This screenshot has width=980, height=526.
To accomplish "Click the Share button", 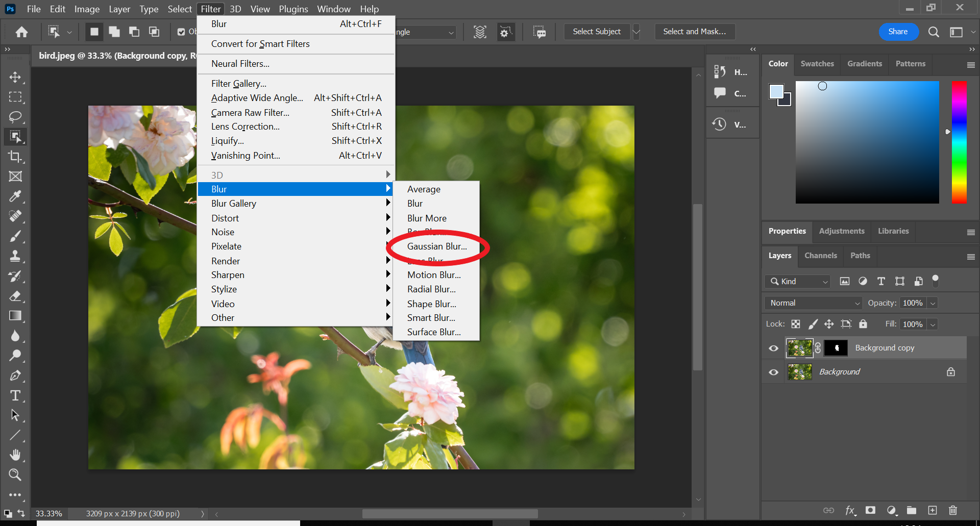I will point(898,32).
